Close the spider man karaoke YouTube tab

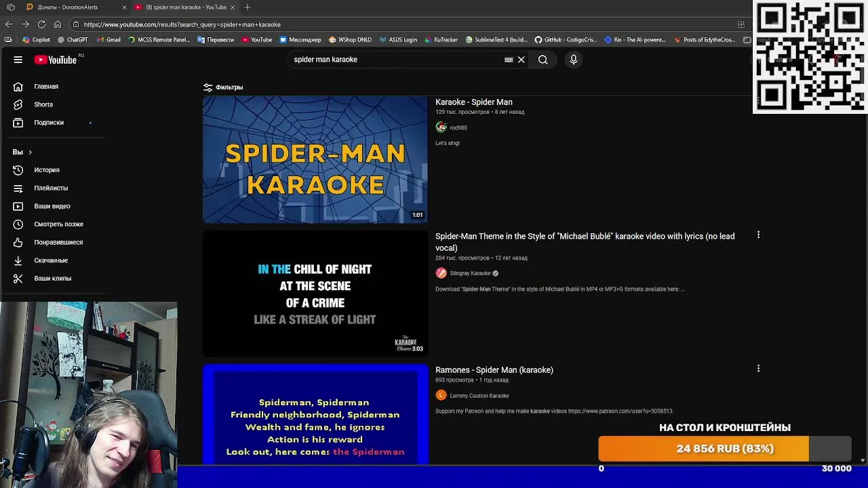point(233,7)
